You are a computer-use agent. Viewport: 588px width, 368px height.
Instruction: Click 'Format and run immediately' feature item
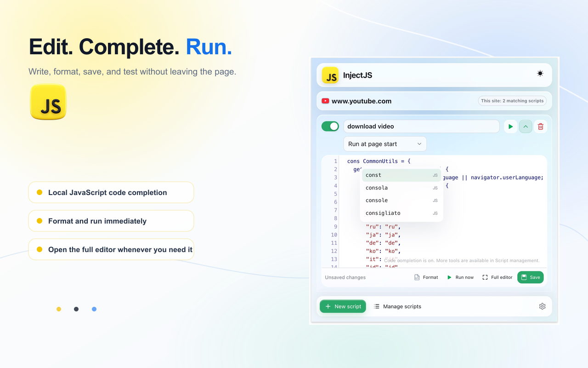[111, 221]
